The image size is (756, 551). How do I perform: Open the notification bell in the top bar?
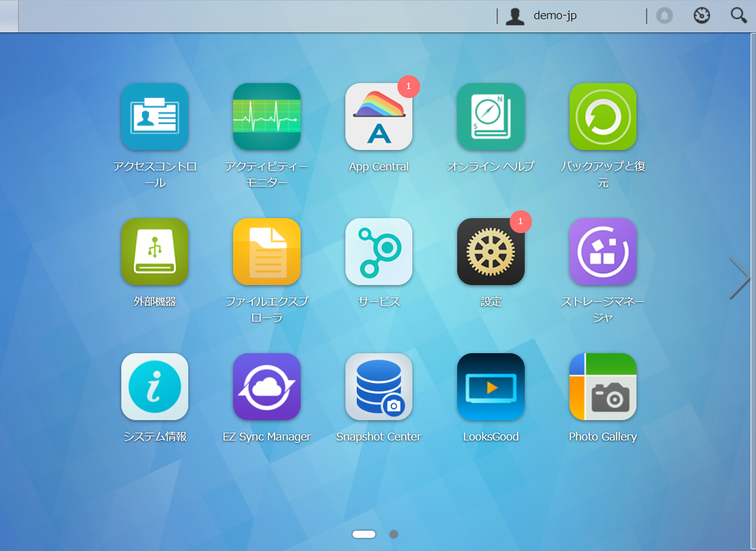click(665, 16)
